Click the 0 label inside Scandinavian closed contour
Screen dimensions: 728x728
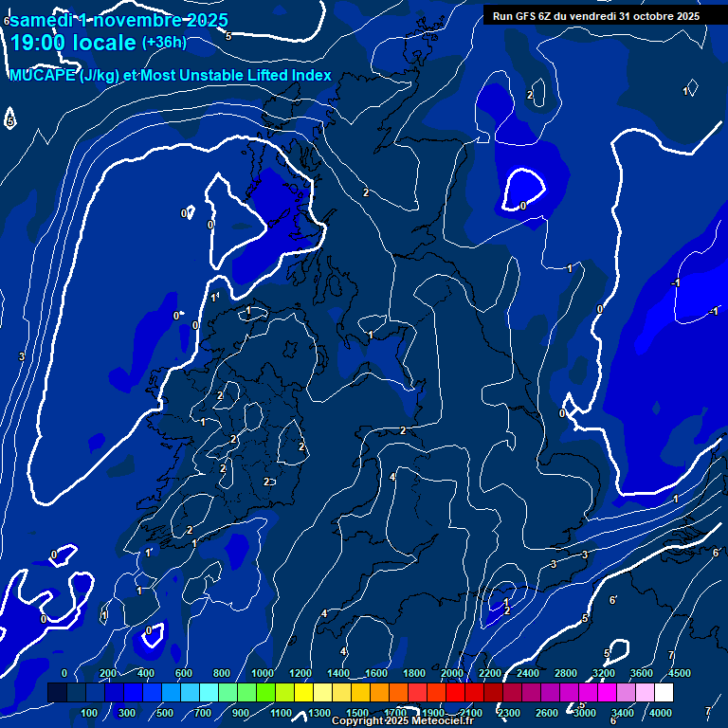pyautogui.click(x=522, y=205)
